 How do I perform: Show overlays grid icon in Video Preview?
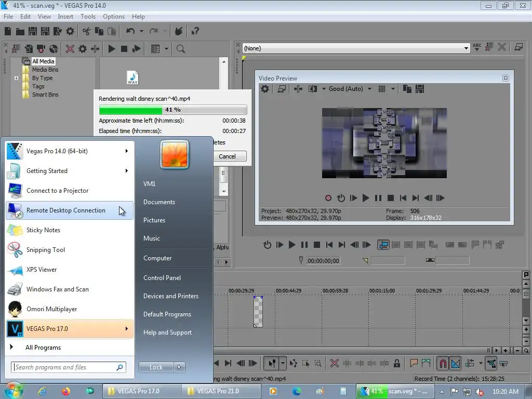tap(382, 89)
